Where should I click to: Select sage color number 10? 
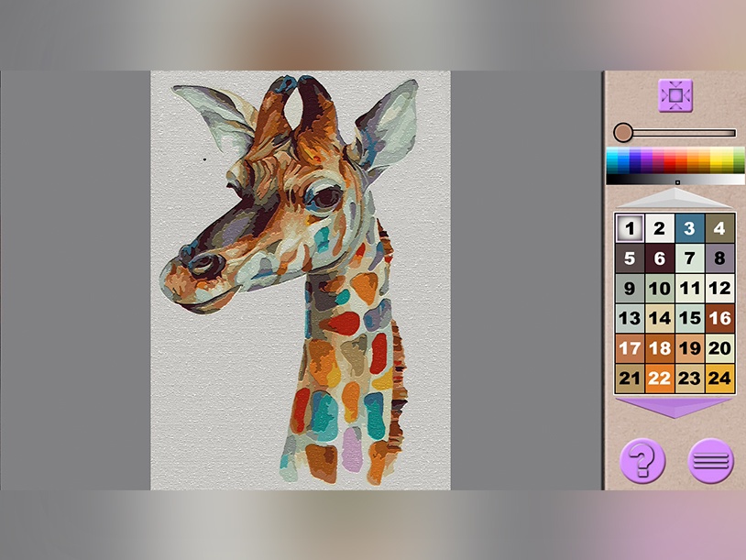pyautogui.click(x=660, y=289)
